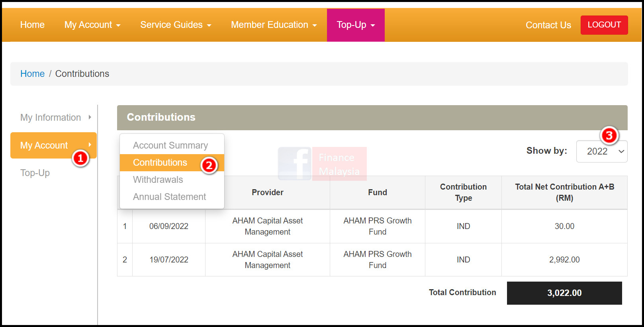The width and height of the screenshot is (644, 327).
Task: Click the 2,992.00 contribution amount
Action: point(565,260)
